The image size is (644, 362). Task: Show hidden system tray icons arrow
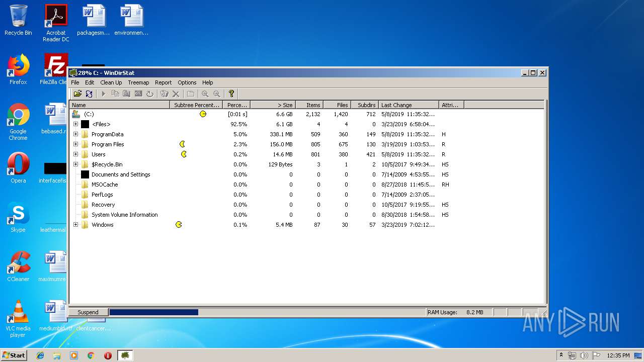pos(561,355)
